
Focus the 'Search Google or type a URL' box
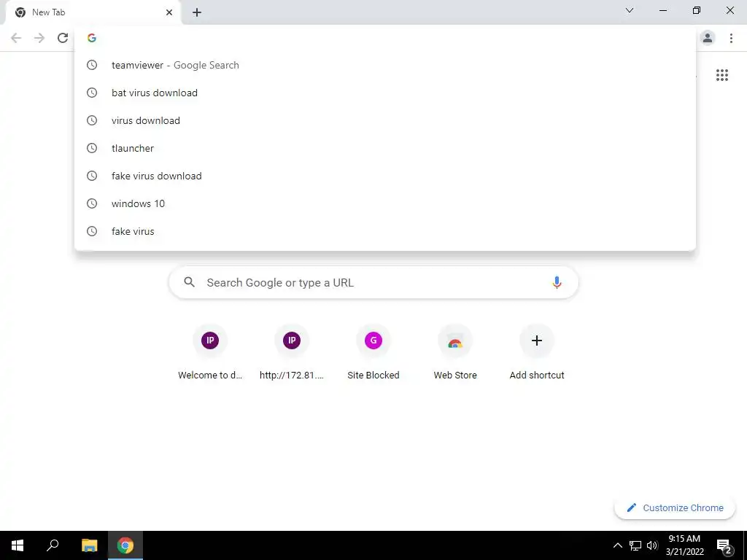click(x=373, y=282)
